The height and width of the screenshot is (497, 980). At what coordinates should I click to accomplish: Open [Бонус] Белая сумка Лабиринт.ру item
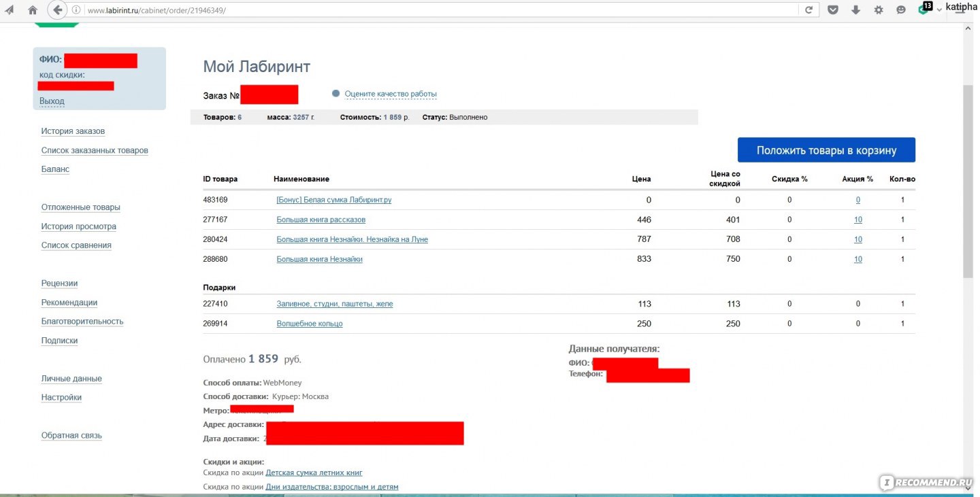pos(334,200)
